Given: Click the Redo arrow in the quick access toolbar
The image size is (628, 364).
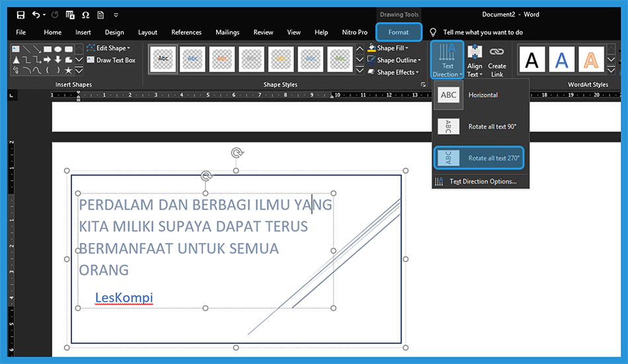Looking at the screenshot, I should [x=55, y=15].
